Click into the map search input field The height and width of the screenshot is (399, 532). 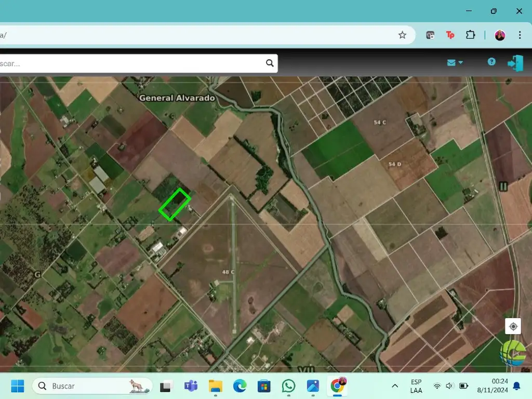click(x=130, y=63)
